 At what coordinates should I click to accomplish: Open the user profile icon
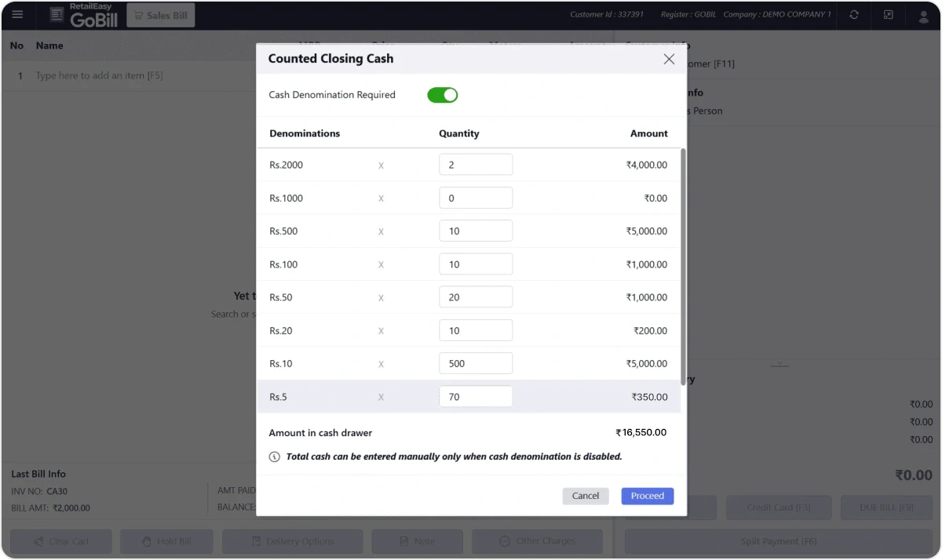click(924, 16)
